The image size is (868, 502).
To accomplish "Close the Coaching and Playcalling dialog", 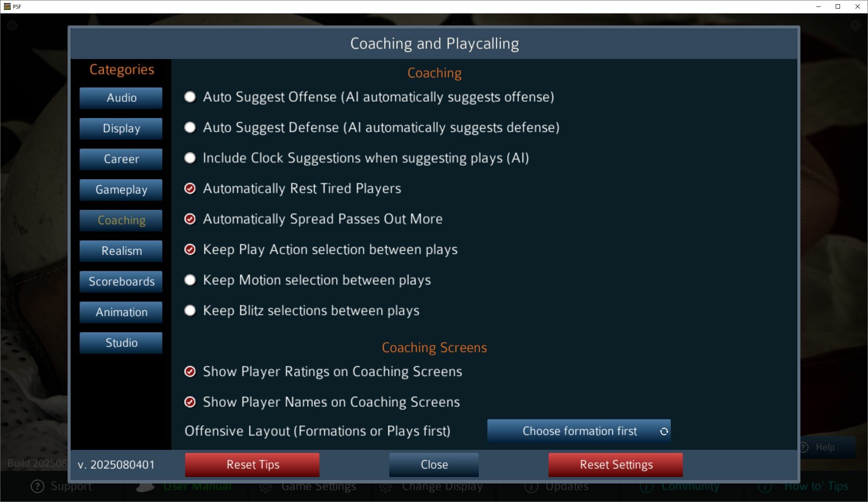I will (x=434, y=465).
